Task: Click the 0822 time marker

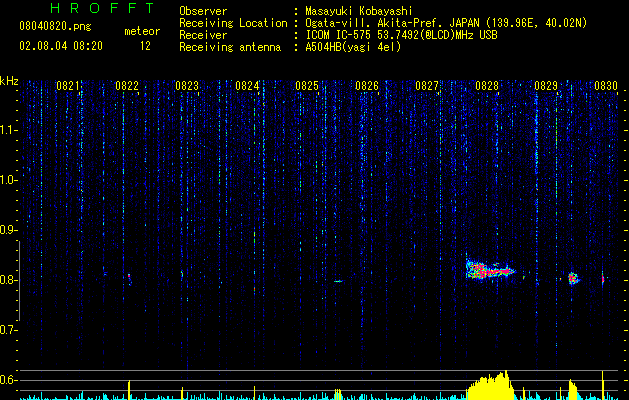Action: click(127, 85)
